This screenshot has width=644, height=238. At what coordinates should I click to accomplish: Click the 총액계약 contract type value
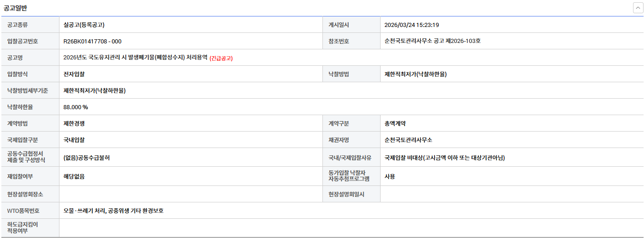click(395, 123)
